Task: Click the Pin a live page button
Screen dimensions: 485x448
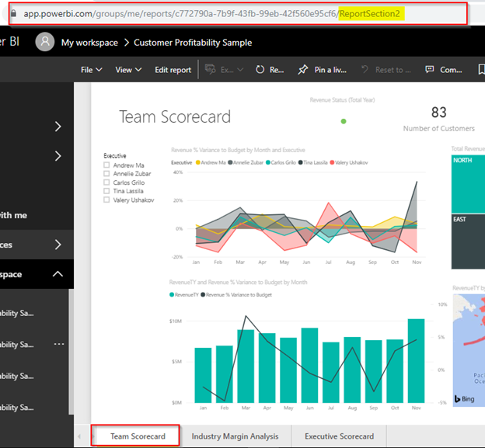Action: 323,70
